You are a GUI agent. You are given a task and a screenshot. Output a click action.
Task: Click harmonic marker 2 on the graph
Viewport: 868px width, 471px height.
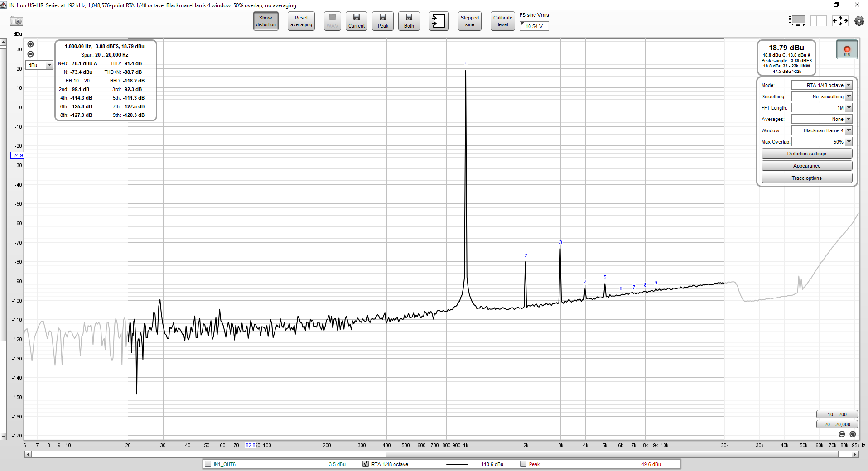(x=526, y=255)
